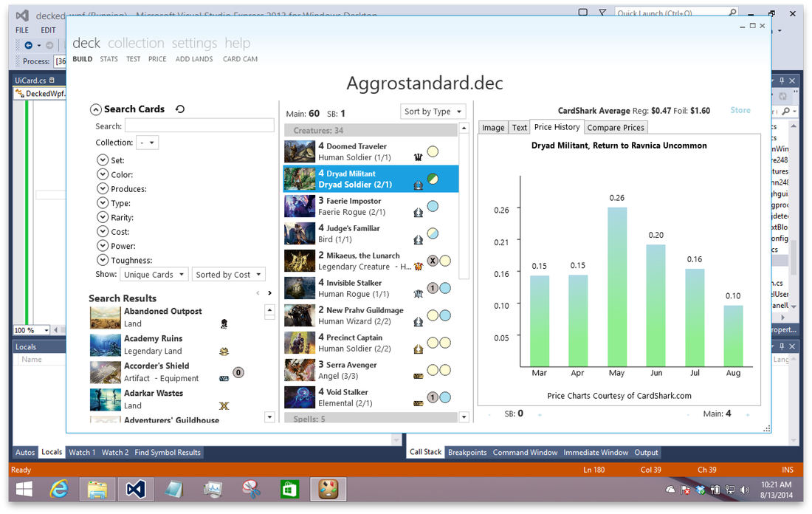Image resolution: width=812 pixels, height=514 pixels.
Task: Collapse the Search Cards section
Action: click(x=95, y=109)
